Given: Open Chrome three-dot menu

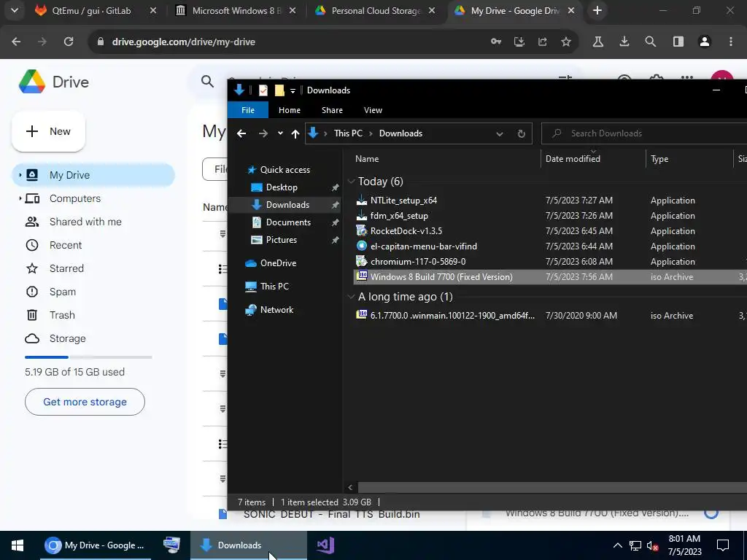Looking at the screenshot, I should click(731, 42).
